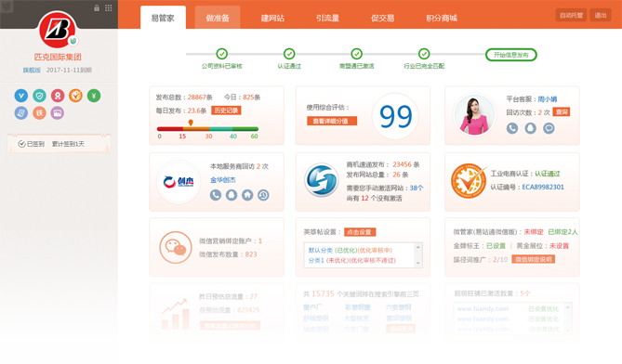Toggle the 已签到 check-in checkmark
Viewport: 622px width, 364px height.
21,144
